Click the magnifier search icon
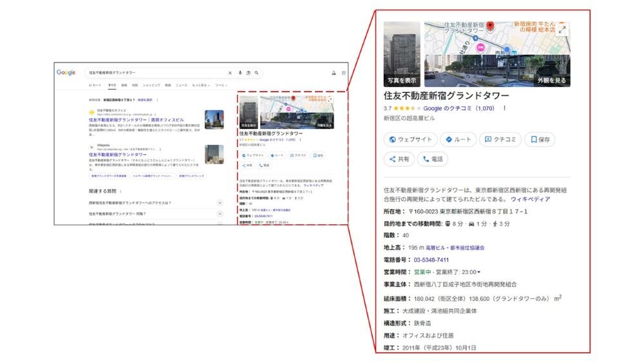Screen dimensions: 644x363 (x=256, y=73)
